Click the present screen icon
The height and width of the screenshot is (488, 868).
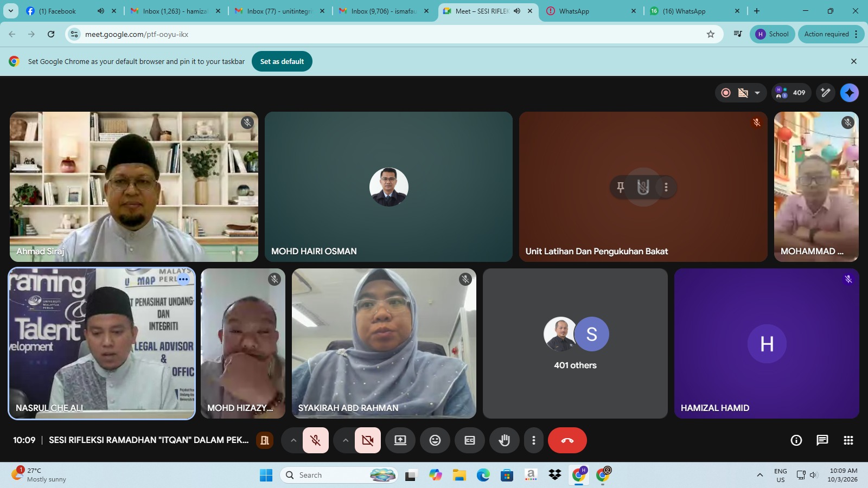click(x=400, y=440)
